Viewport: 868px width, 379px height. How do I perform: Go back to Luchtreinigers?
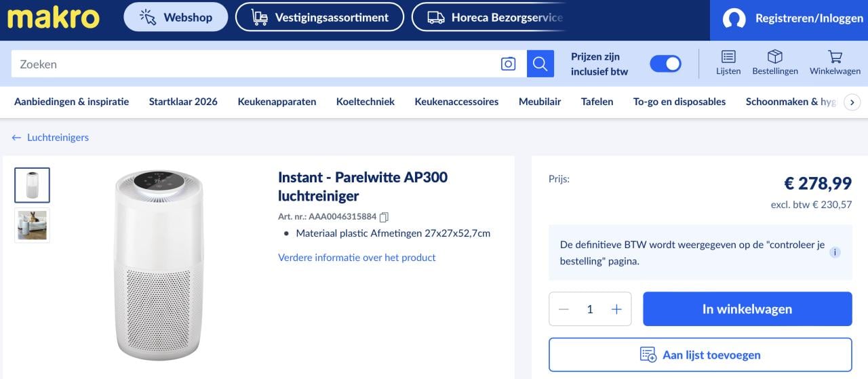[50, 137]
